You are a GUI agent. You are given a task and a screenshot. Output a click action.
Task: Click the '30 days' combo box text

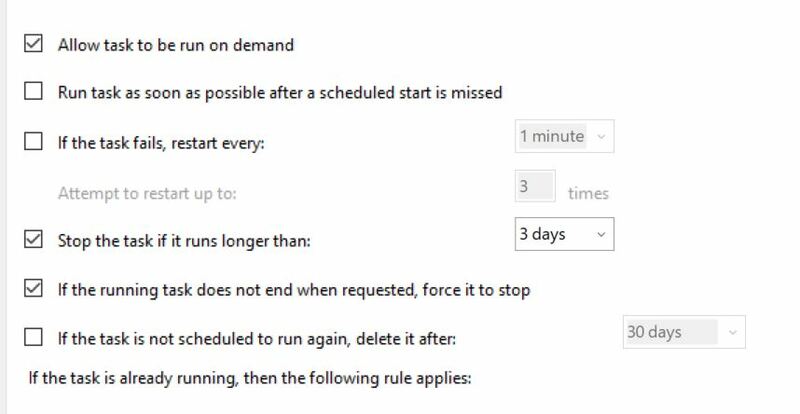point(654,332)
